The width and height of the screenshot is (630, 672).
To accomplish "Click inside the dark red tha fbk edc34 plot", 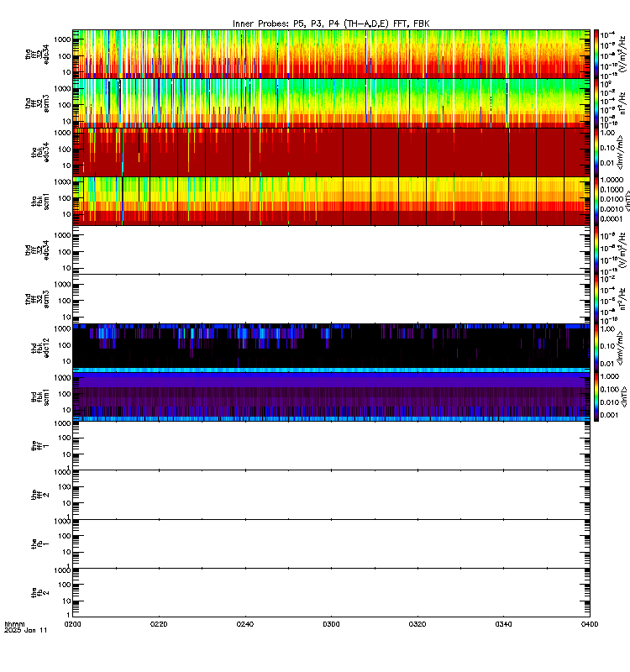I will pyautogui.click(x=331, y=152).
